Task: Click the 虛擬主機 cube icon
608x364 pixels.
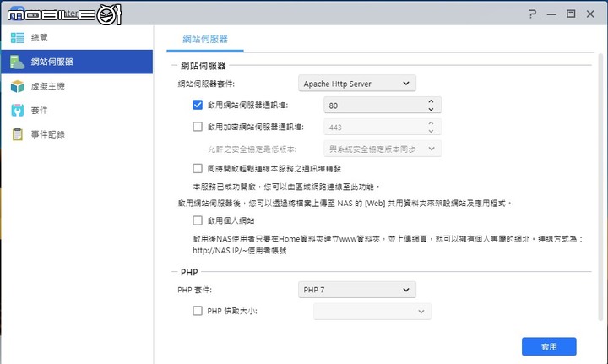Action: (18, 86)
